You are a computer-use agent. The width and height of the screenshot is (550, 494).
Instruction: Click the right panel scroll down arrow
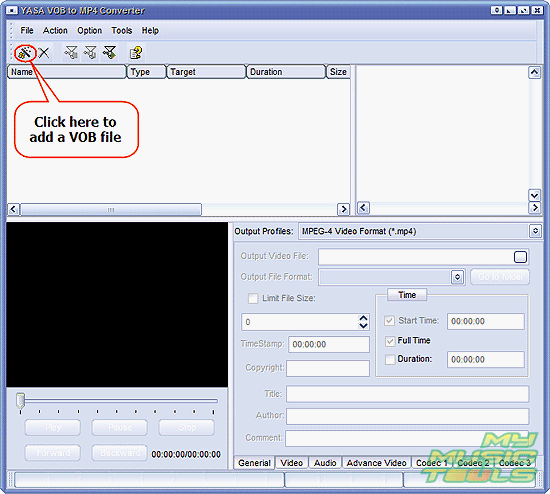point(534,195)
